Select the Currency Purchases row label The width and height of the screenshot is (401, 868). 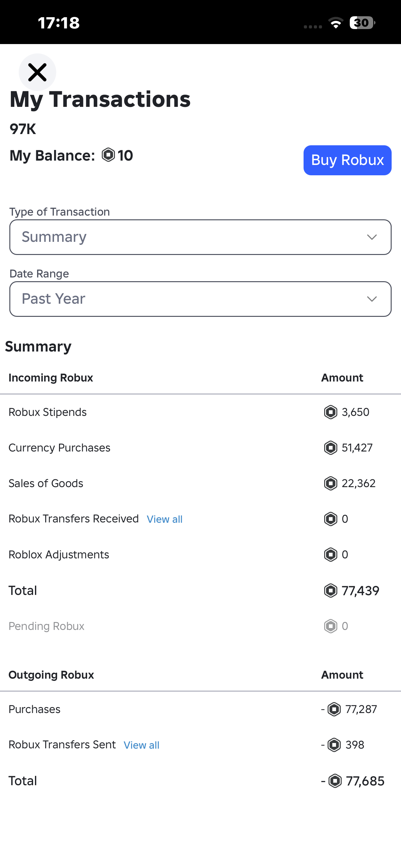[59, 448]
